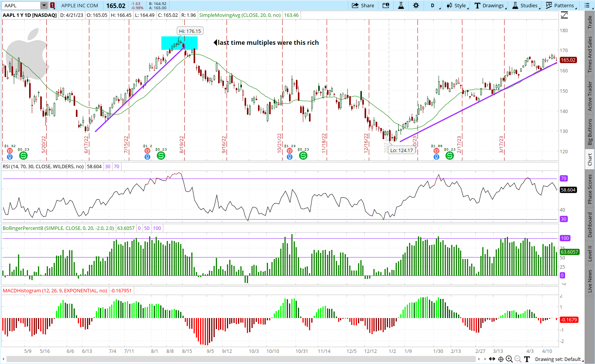The image size is (595, 364).
Task: Toggle the curve chart mode icon
Action: point(564,15)
